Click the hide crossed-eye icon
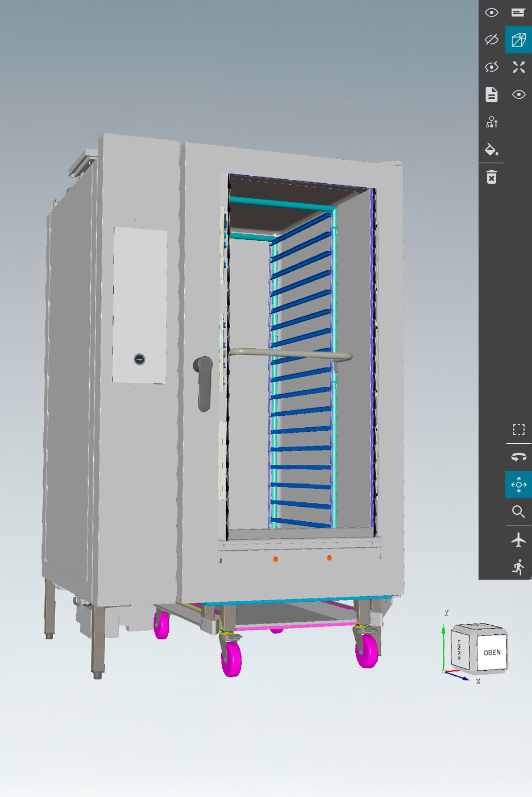532x797 pixels. tap(492, 40)
